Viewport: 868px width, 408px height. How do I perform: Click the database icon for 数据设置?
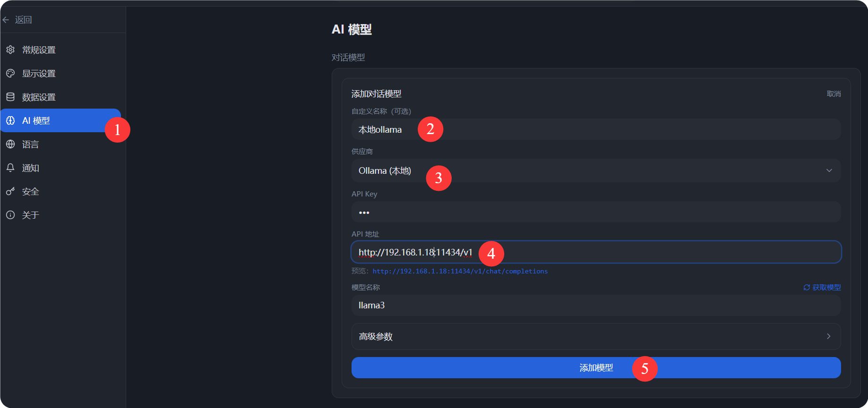[10, 97]
